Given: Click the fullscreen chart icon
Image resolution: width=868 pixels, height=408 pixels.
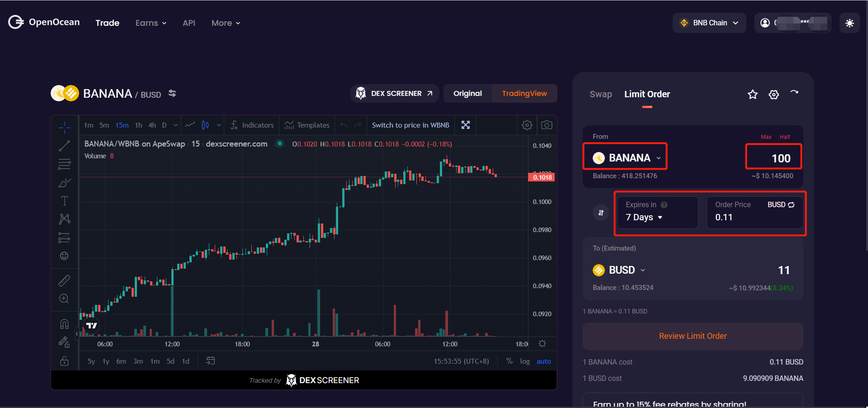Looking at the screenshot, I should [x=466, y=125].
